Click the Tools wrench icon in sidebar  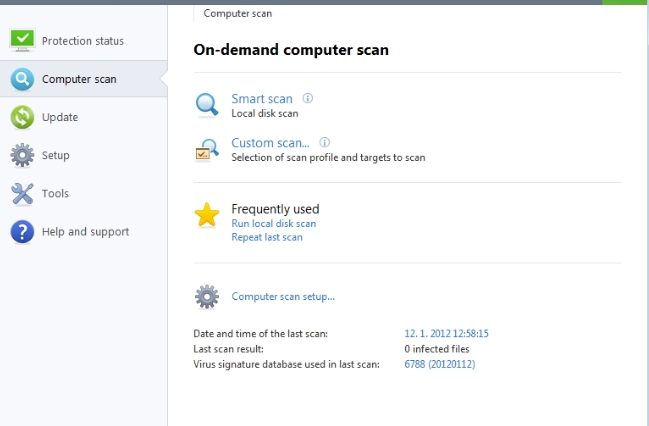tap(23, 193)
